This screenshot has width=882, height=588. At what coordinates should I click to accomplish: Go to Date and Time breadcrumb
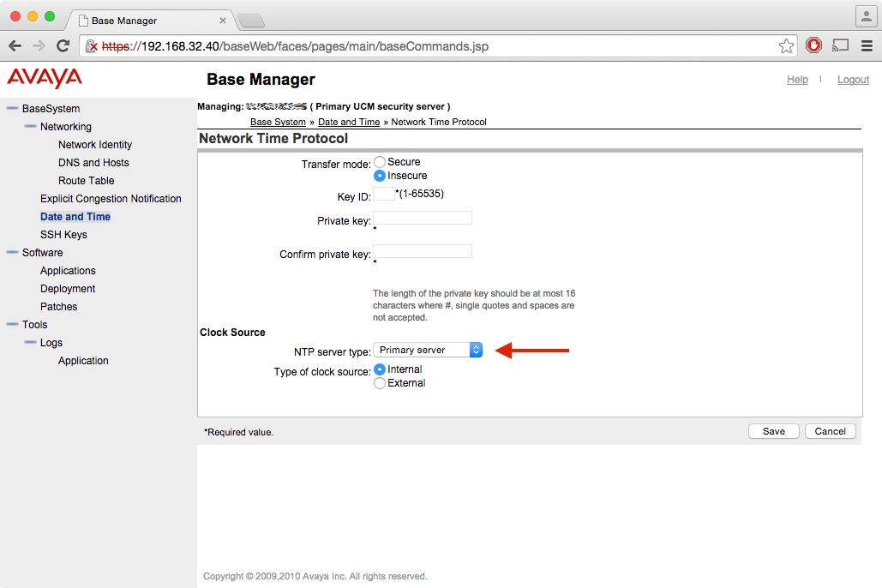pos(349,122)
